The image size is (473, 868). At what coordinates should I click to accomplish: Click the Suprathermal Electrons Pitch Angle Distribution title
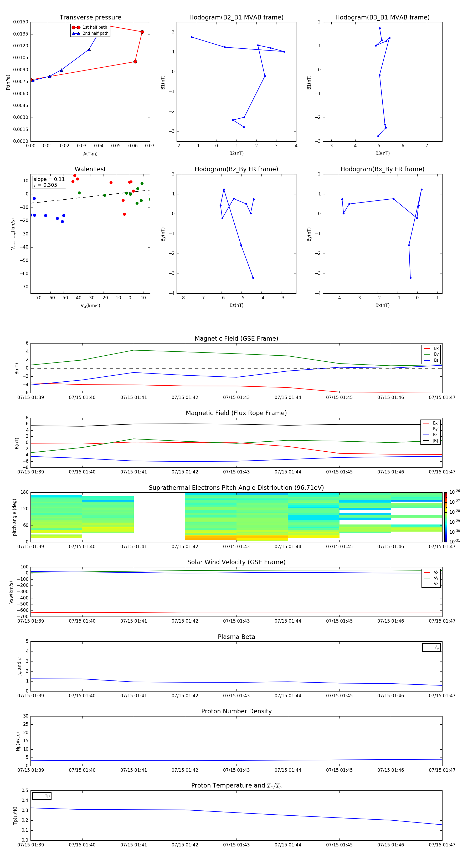tap(236, 488)
